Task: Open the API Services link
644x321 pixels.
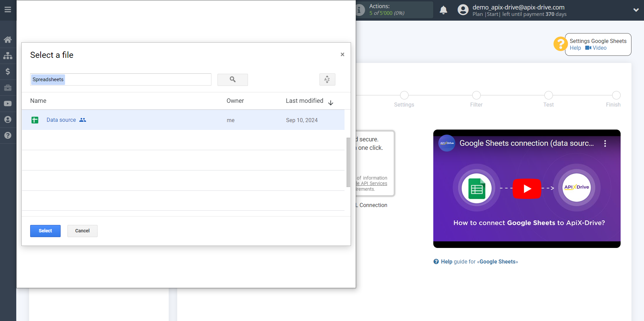Action: [x=372, y=183]
